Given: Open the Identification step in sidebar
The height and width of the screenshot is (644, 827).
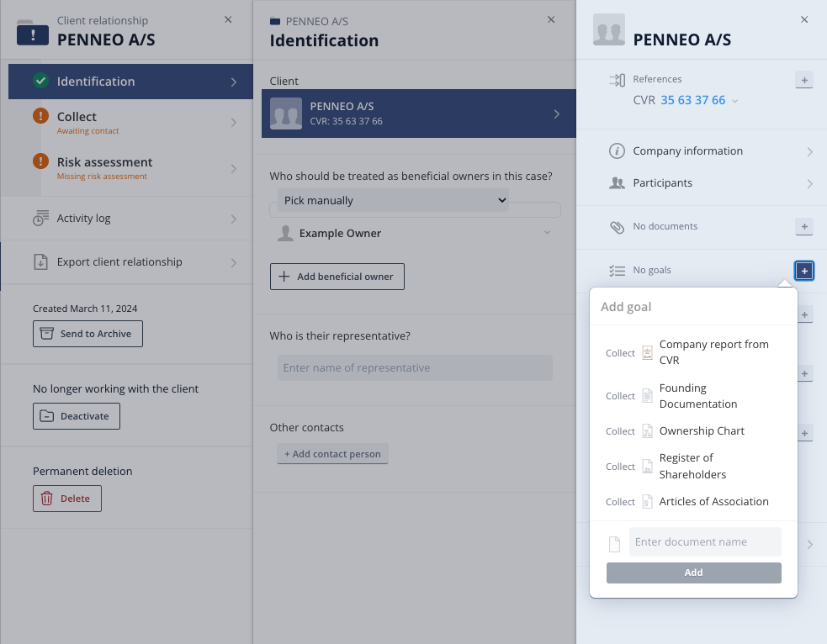Looking at the screenshot, I should 130,82.
